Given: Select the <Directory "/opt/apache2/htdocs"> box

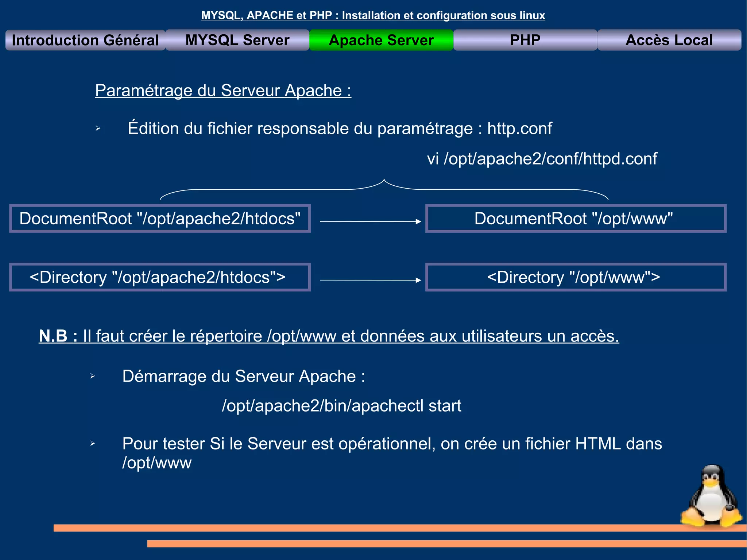Looking at the screenshot, I should 160,277.
